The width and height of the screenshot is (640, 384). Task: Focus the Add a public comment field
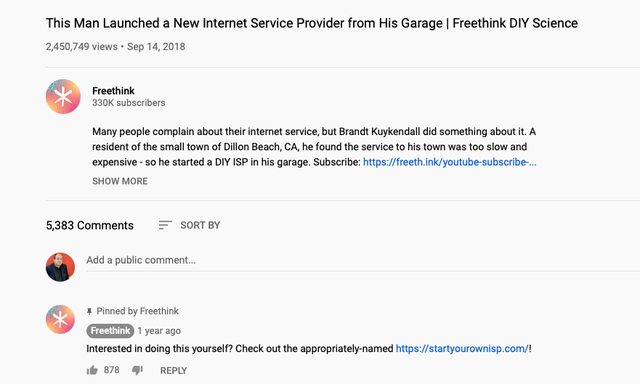[x=362, y=260]
